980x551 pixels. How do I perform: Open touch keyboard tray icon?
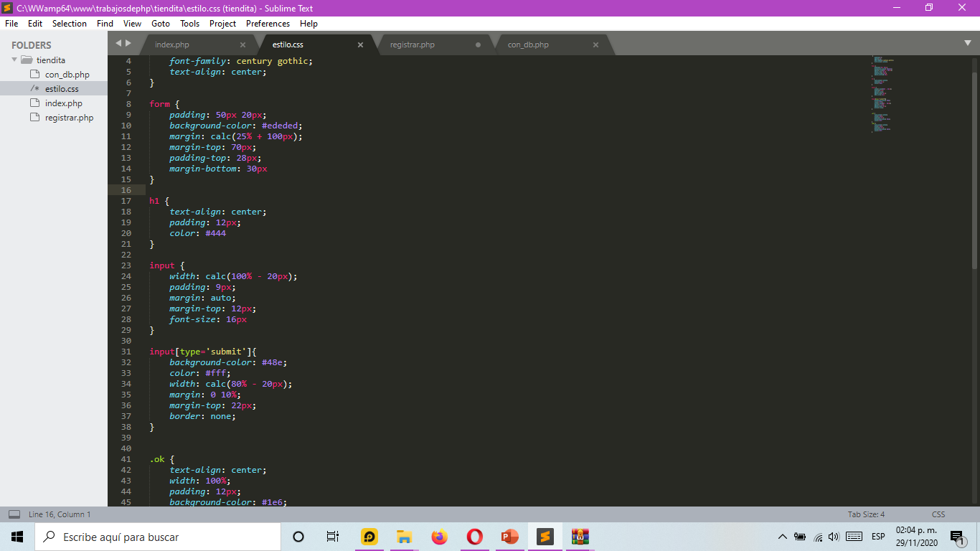(x=854, y=537)
